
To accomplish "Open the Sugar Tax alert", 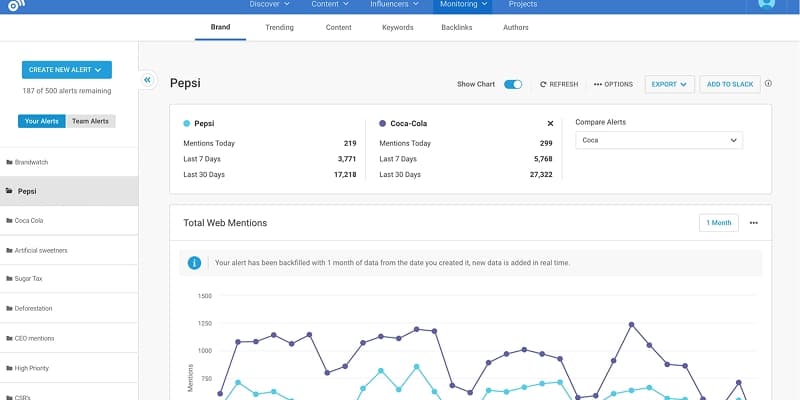I will (x=69, y=279).
